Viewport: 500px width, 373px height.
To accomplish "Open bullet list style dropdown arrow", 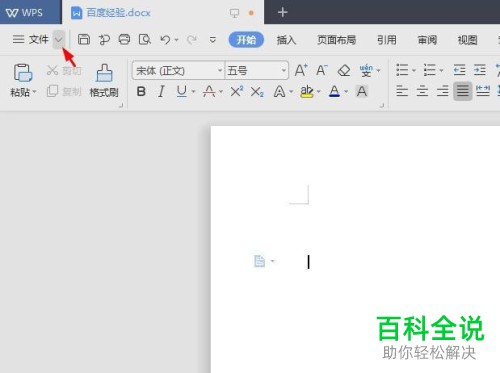I will coord(414,70).
